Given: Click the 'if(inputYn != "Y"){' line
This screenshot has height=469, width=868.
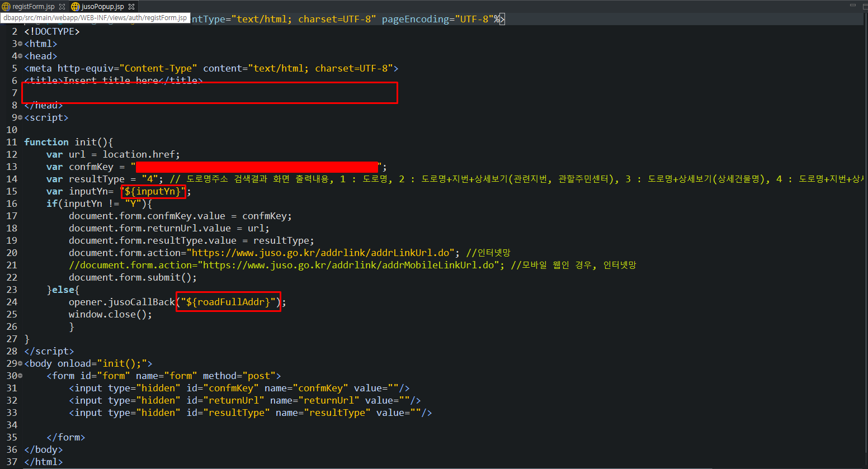Looking at the screenshot, I should [x=100, y=203].
